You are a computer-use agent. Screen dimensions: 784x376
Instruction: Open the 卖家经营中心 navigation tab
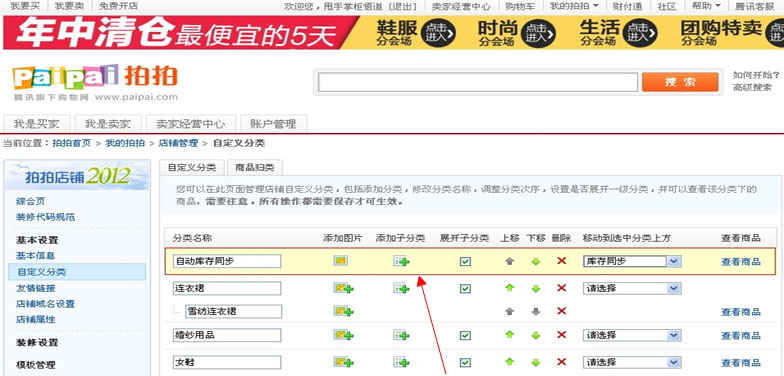point(190,124)
